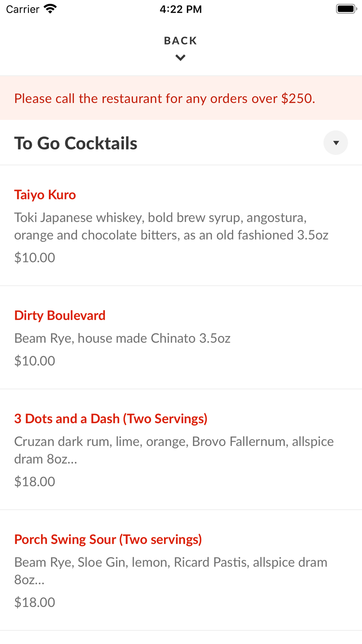This screenshot has height=644, width=362.
Task: Select the Taiyo Kuro cocktail title
Action: point(45,195)
